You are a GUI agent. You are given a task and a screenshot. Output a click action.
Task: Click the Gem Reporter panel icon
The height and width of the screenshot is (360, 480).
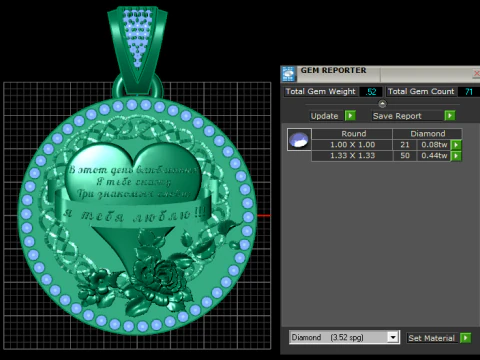(289, 74)
